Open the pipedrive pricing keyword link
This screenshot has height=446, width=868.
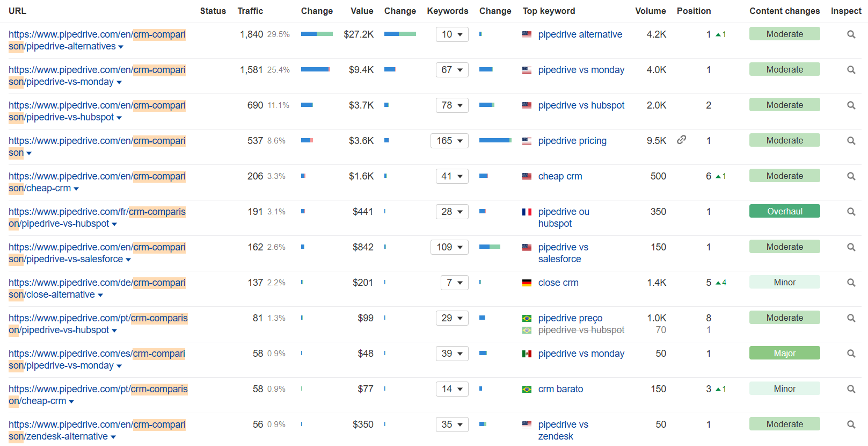tap(572, 141)
